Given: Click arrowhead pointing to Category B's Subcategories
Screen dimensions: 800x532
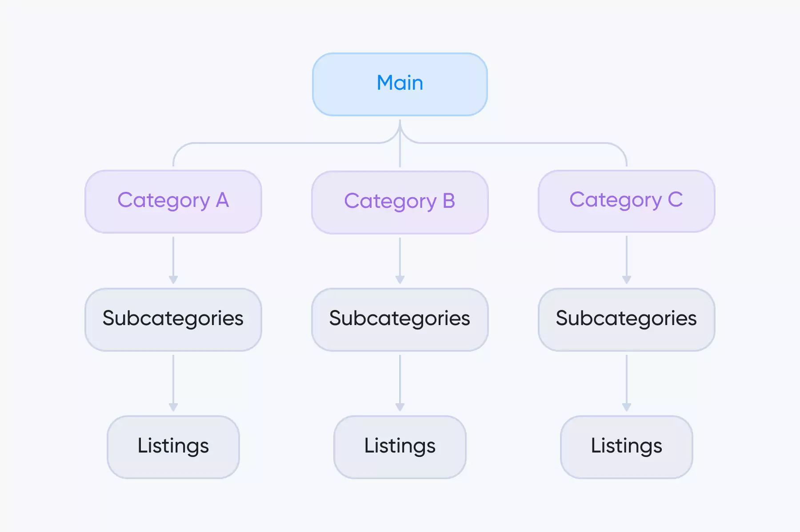Looking at the screenshot, I should (x=400, y=280).
